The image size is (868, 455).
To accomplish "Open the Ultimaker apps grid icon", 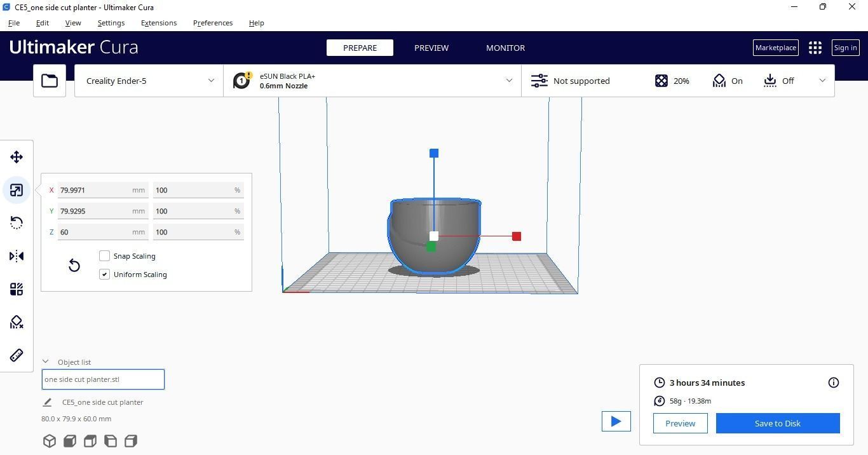I will click(815, 48).
